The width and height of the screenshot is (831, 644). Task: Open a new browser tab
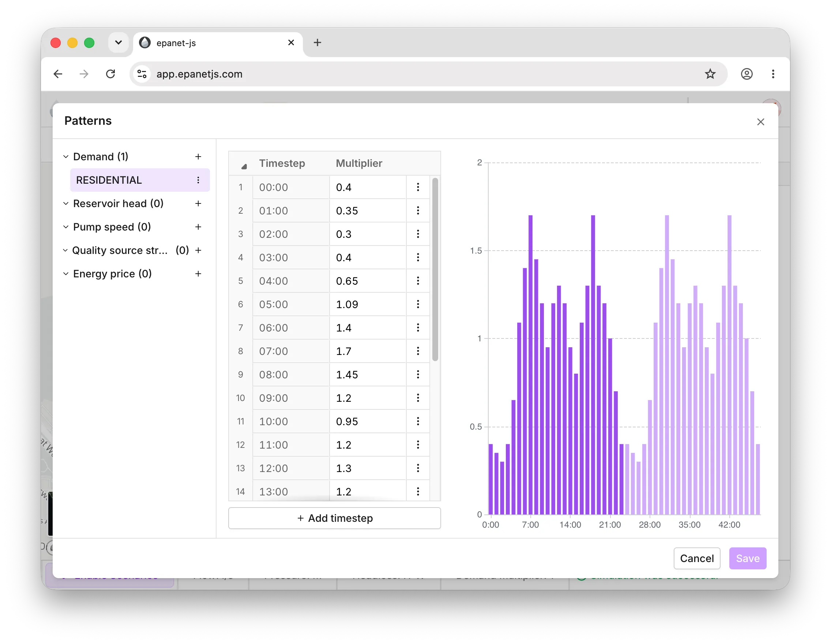(x=317, y=43)
